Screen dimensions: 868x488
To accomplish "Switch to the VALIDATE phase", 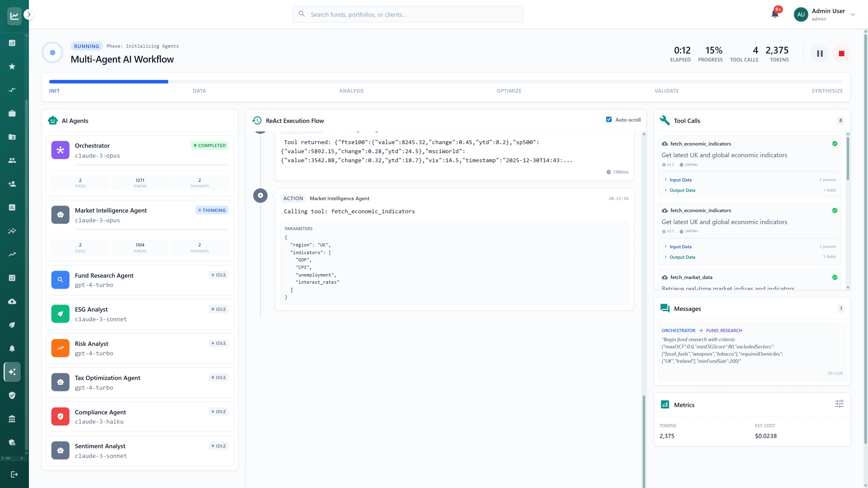I will [x=667, y=91].
